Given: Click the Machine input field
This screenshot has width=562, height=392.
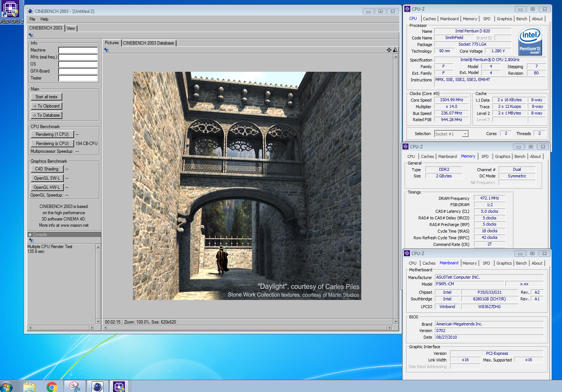Looking at the screenshot, I should 78,50.
